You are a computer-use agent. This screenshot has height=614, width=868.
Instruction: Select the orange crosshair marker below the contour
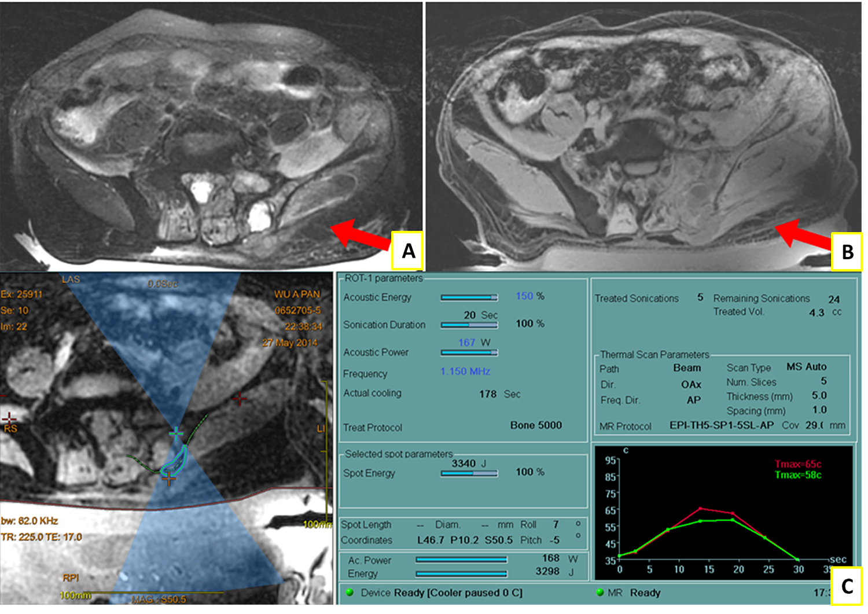169,479
